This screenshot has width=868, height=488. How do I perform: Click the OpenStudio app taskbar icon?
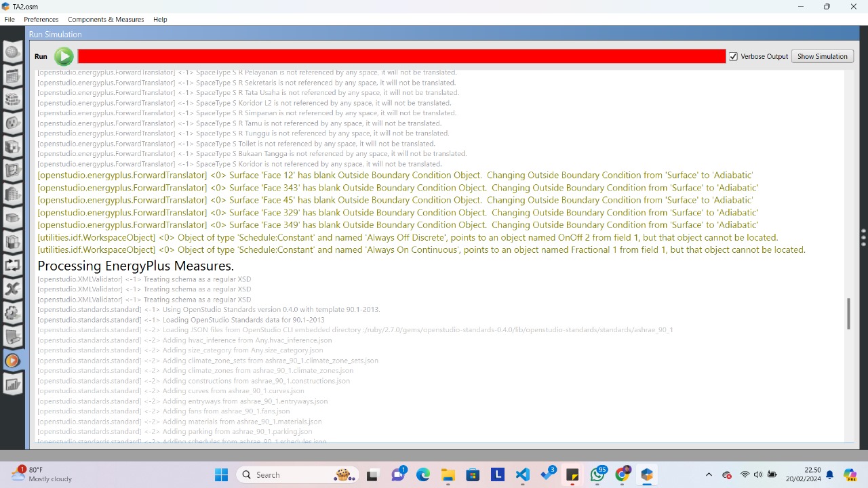pyautogui.click(x=647, y=475)
